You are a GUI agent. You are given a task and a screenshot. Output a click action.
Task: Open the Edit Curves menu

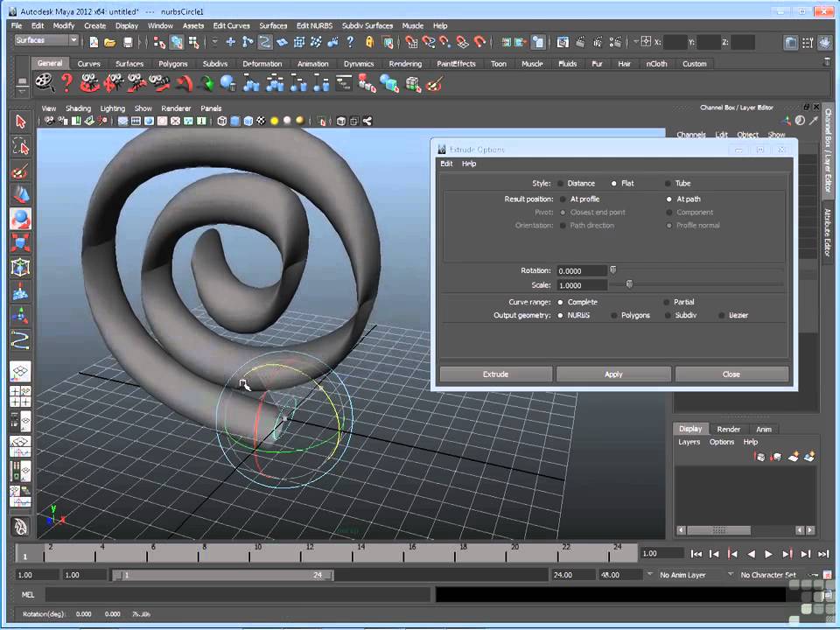pos(231,25)
